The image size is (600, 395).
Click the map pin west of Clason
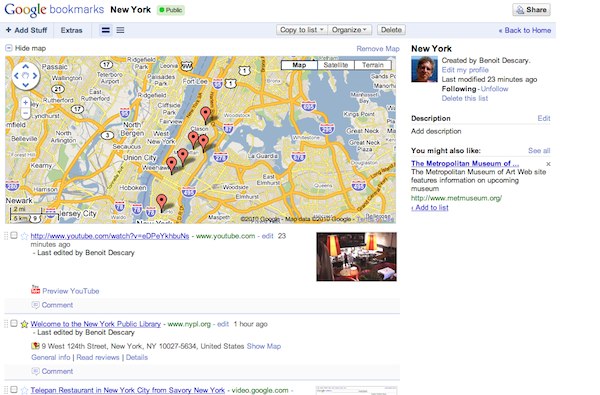click(193, 139)
